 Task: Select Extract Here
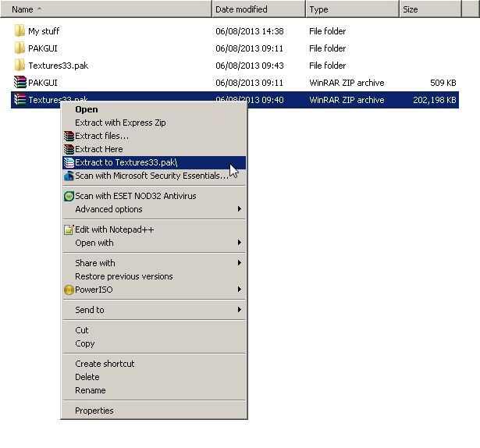coord(154,149)
